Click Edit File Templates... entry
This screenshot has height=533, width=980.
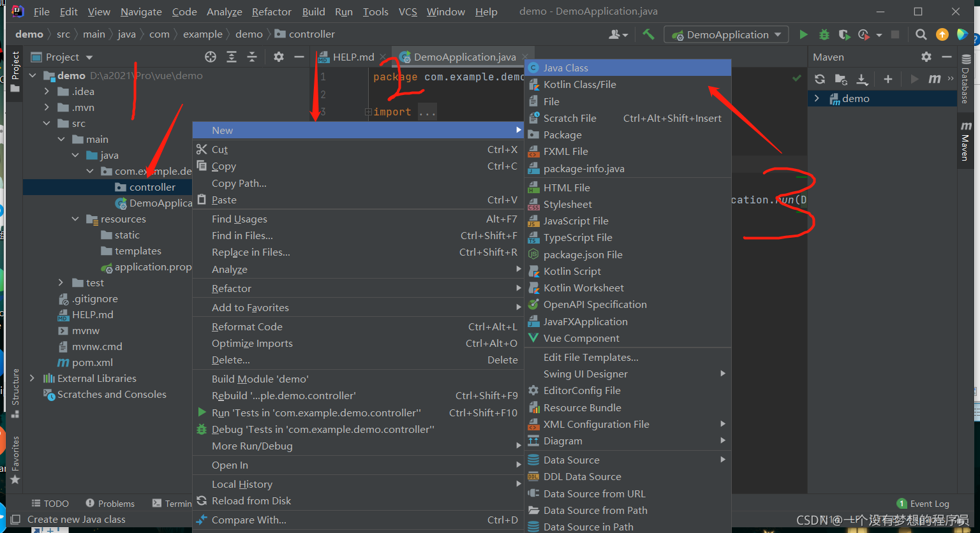628,357
